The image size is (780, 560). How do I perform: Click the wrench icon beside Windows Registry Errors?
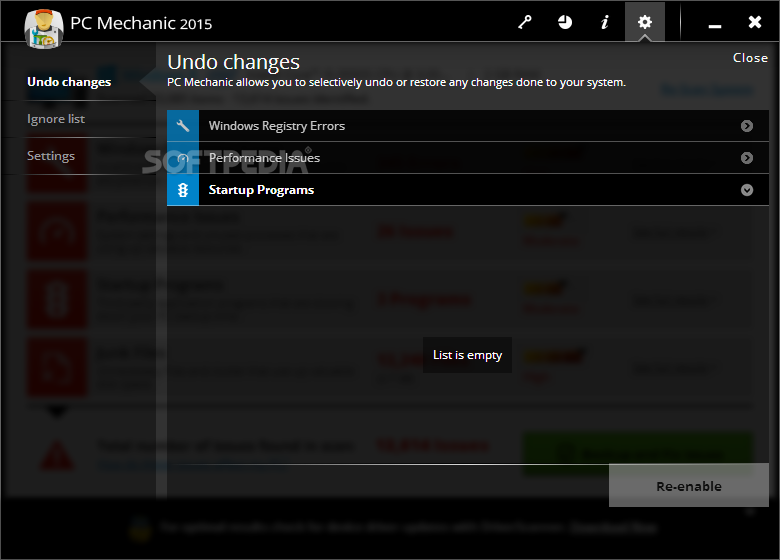[183, 126]
